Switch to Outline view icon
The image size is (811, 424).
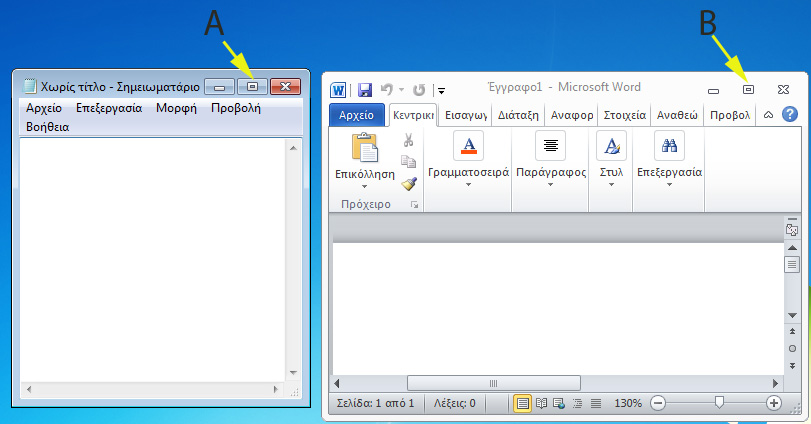coord(577,403)
